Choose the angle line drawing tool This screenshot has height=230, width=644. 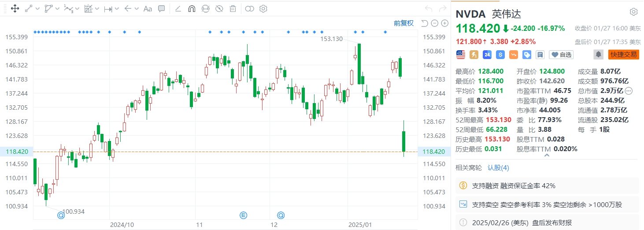178,8
